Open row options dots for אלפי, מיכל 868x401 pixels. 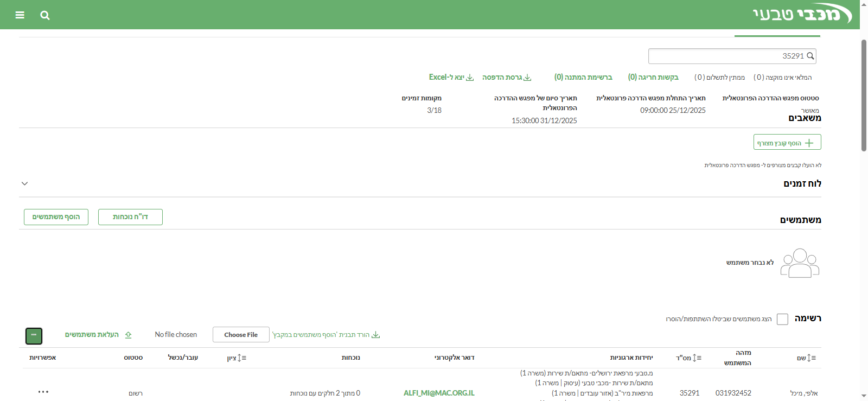pyautogui.click(x=43, y=392)
